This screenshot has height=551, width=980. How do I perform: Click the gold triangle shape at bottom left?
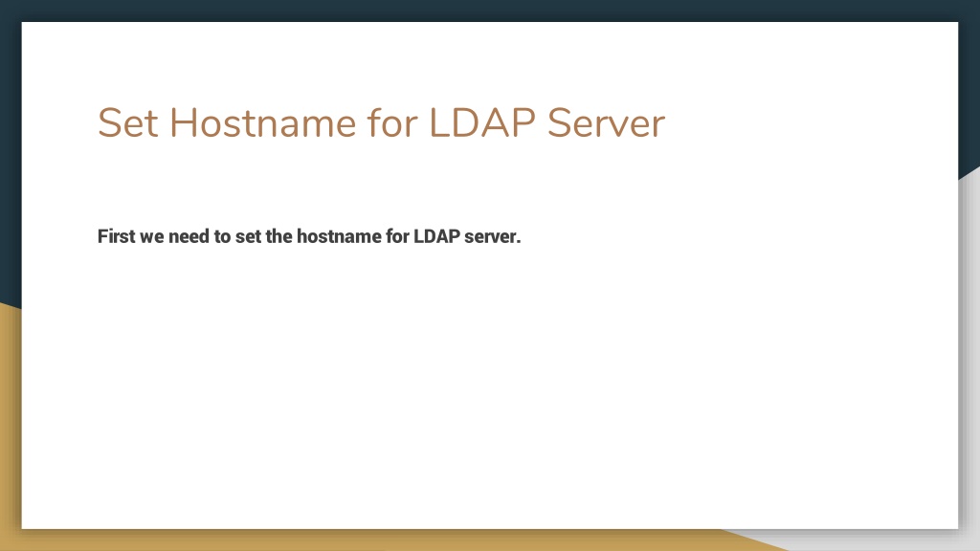[10, 425]
